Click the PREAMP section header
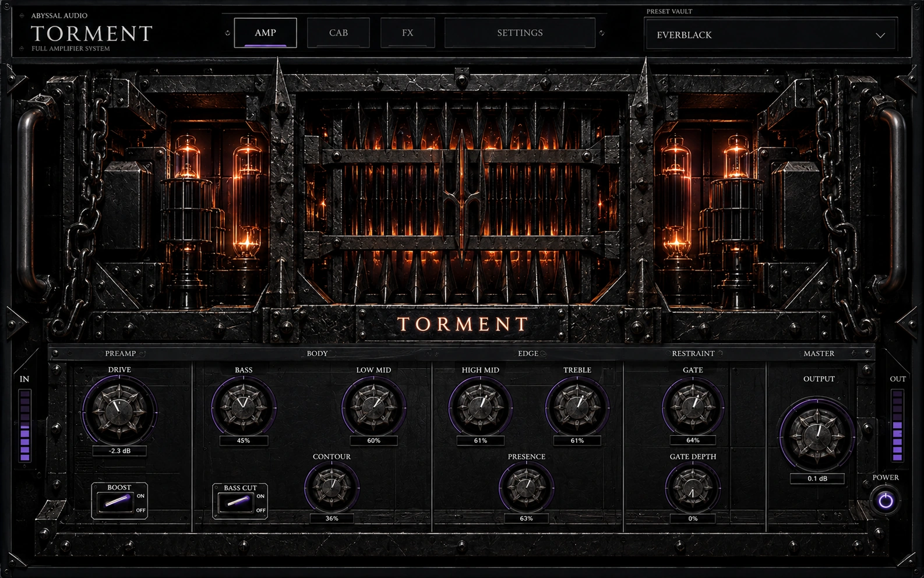This screenshot has height=578, width=924. coord(120,354)
